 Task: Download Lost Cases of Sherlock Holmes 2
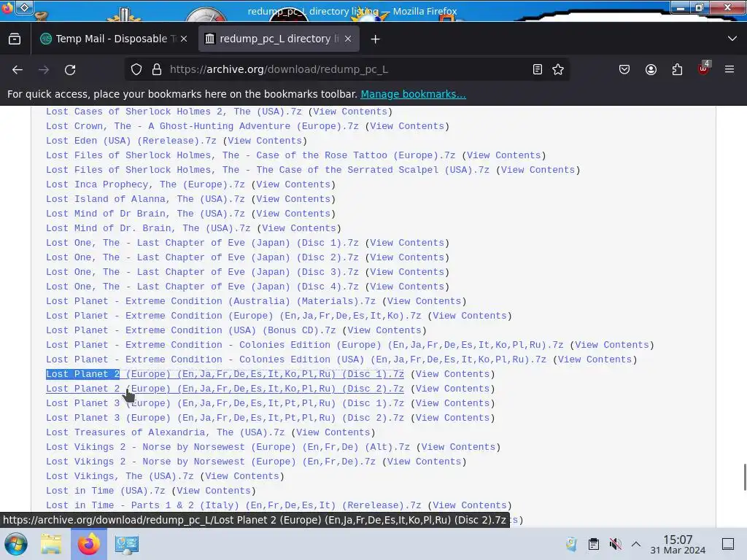coord(174,112)
